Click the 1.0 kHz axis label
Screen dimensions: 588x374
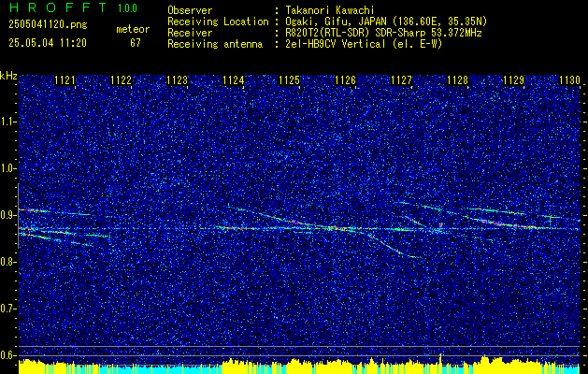click(x=8, y=169)
